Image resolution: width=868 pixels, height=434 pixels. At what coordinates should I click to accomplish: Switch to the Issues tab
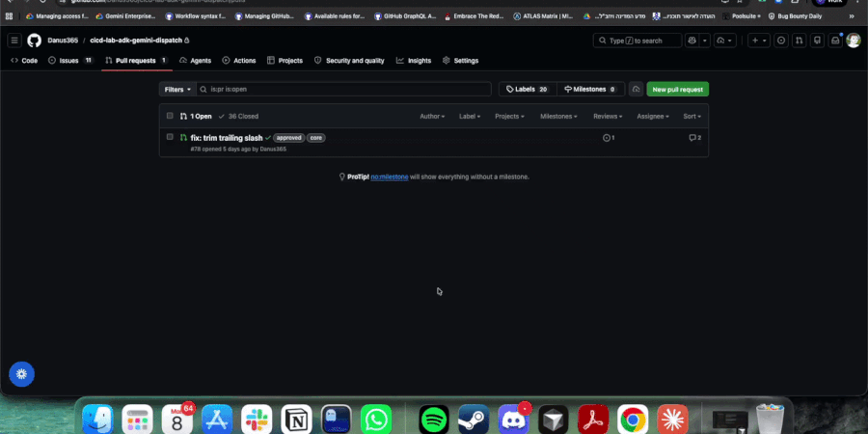point(69,61)
